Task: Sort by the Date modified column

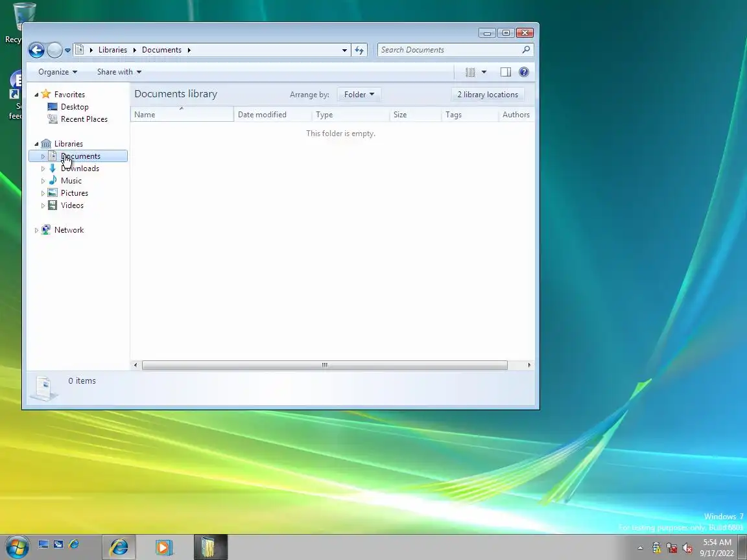Action: coord(272,115)
